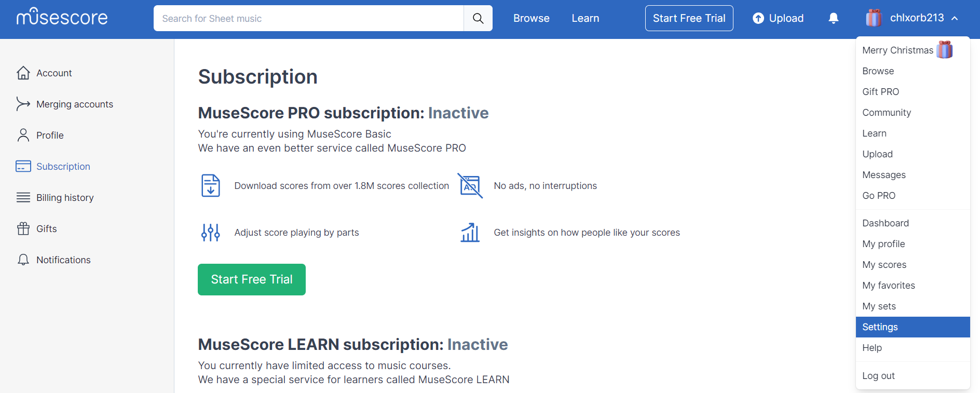Open Community from dropdown
The height and width of the screenshot is (393, 980).
click(913, 112)
